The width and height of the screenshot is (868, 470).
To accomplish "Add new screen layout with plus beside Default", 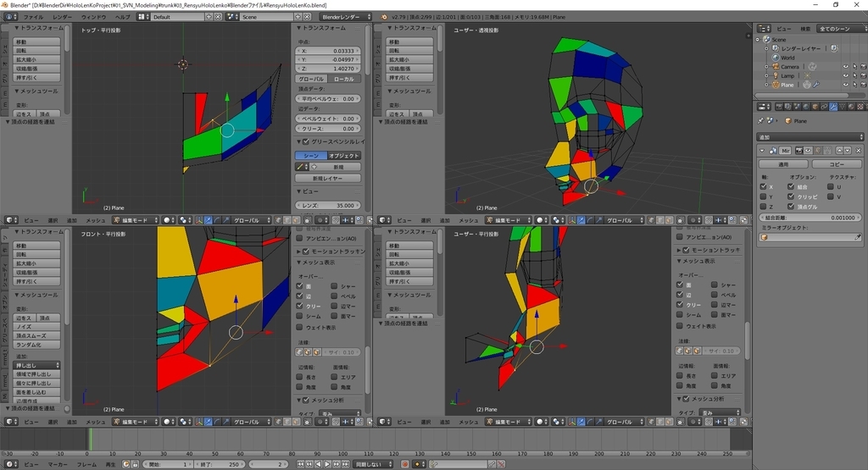I will [x=209, y=17].
